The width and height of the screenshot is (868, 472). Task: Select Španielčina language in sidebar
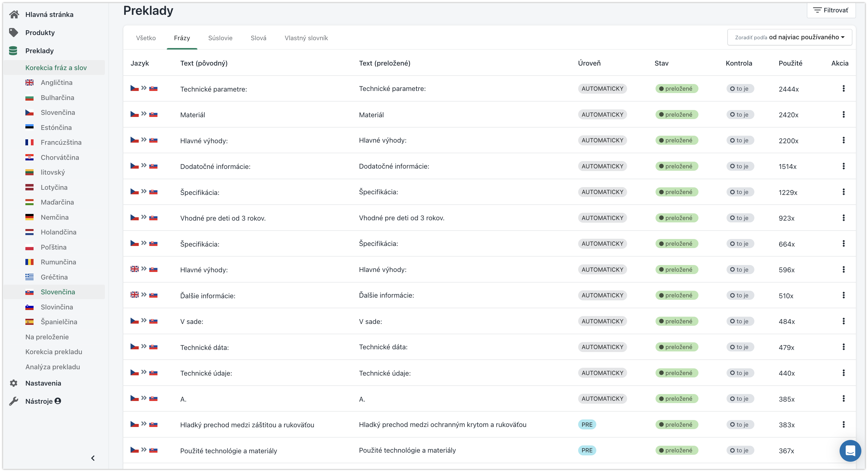coord(59,322)
